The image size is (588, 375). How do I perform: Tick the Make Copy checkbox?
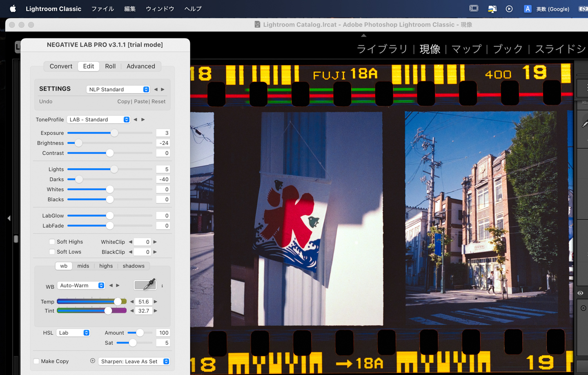pyautogui.click(x=36, y=361)
